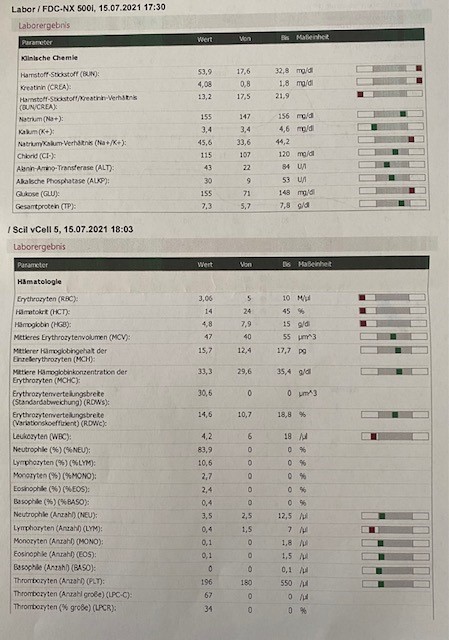This screenshot has width=449, height=640.
Task: Click the Kalium (K+) green range marker
Action: [x=374, y=127]
